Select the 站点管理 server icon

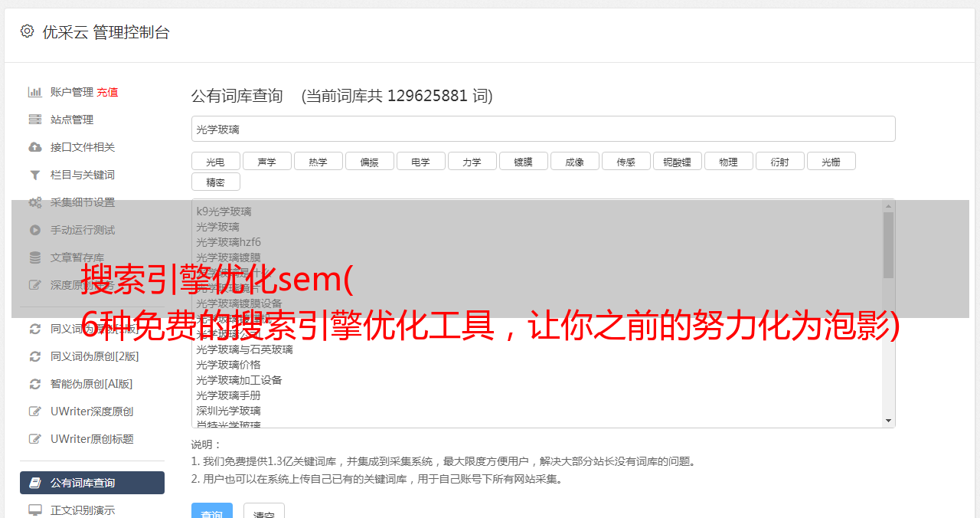(35, 120)
